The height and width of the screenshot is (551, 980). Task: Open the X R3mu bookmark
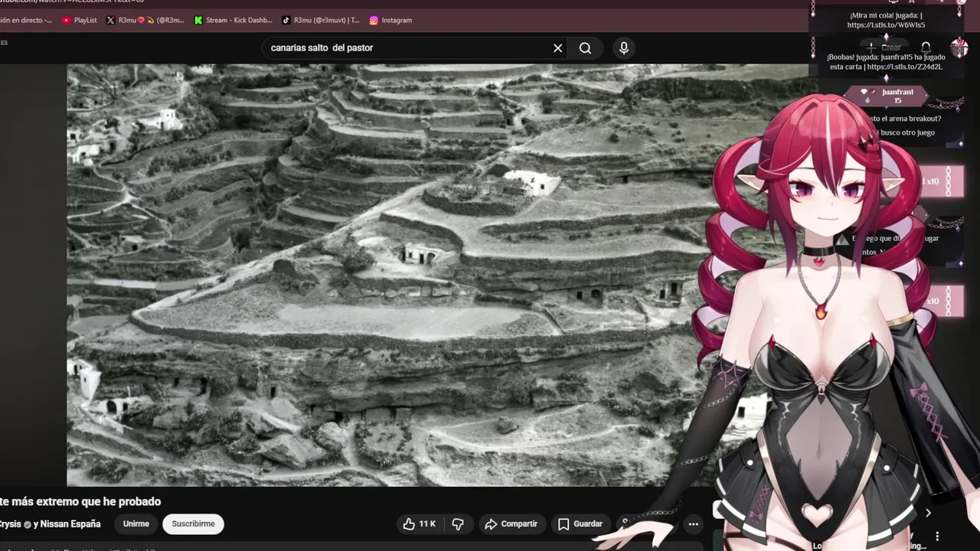[x=145, y=20]
